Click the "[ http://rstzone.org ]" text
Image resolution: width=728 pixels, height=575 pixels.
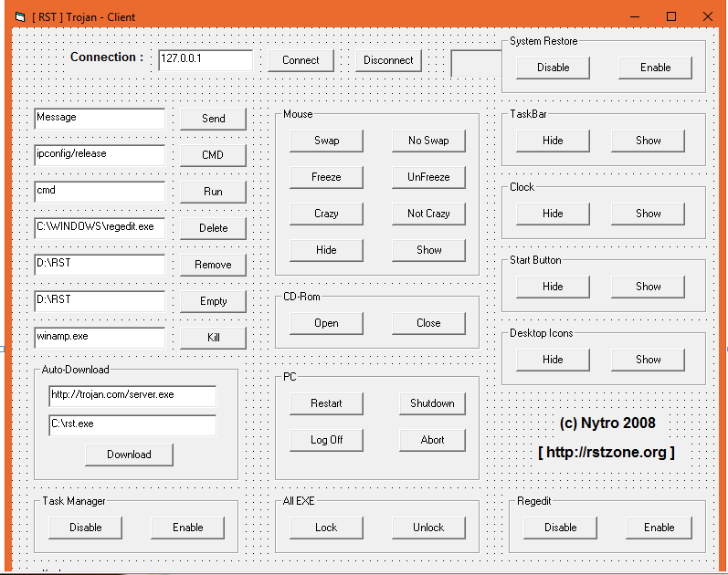607,453
